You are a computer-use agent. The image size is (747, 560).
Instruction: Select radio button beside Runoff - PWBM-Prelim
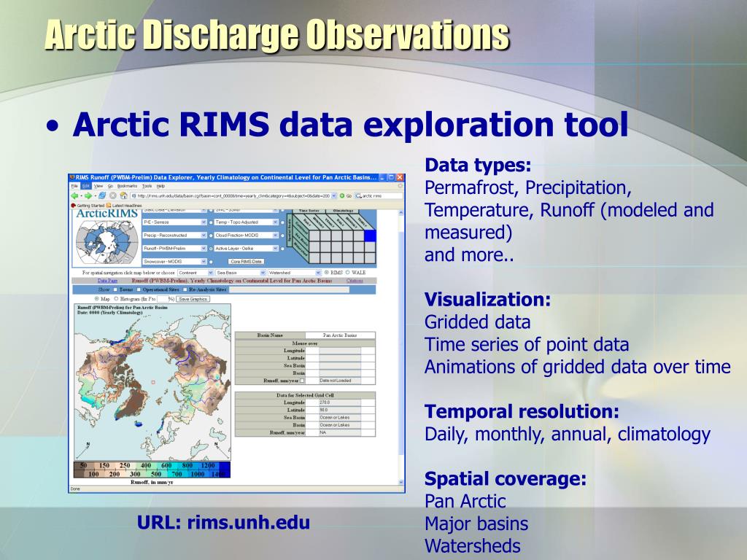[211, 249]
